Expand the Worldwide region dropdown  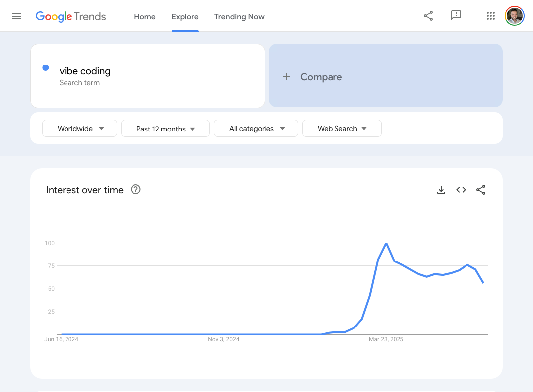click(80, 129)
